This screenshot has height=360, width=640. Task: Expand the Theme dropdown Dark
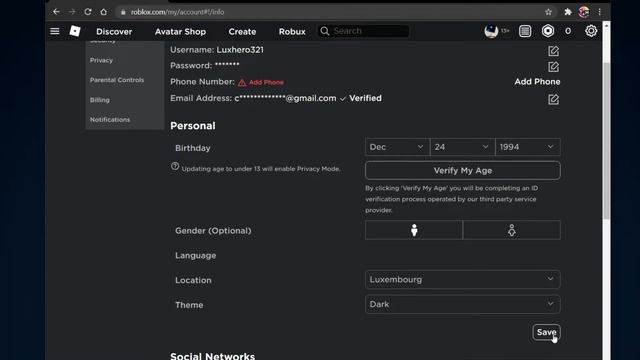463,304
